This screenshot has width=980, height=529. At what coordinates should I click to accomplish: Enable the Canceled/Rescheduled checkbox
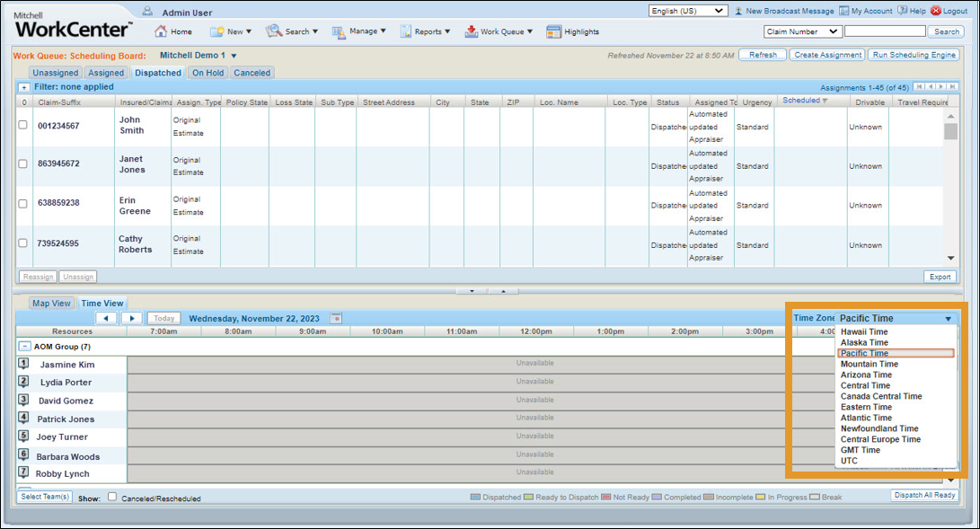(112, 497)
